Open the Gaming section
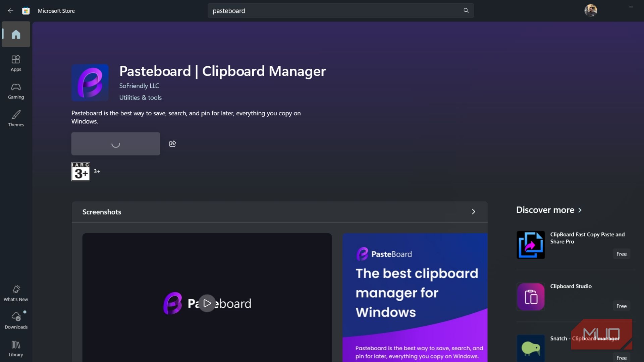The height and width of the screenshot is (362, 644). [x=16, y=91]
